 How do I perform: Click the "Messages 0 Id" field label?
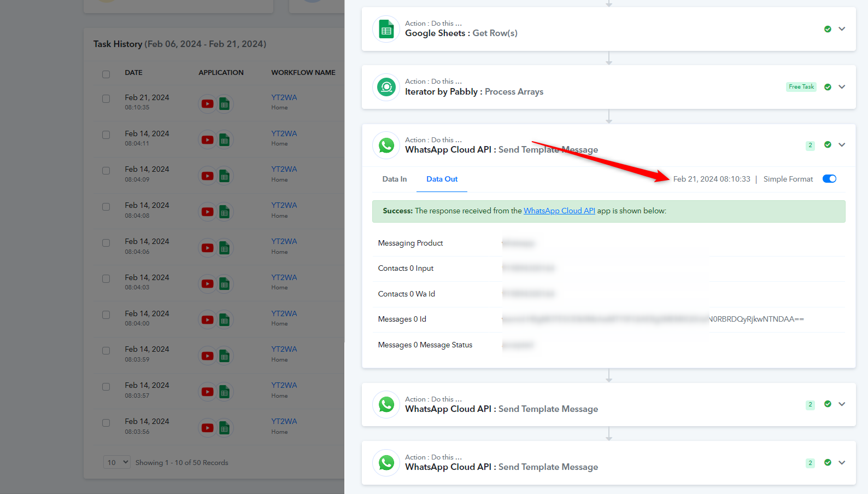[x=402, y=319]
